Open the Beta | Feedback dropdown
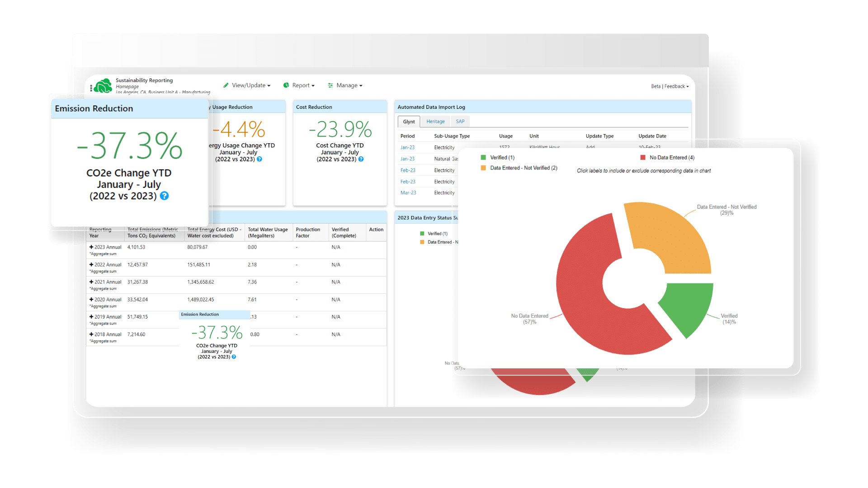Image resolution: width=868 pixels, height=488 pixels. (x=670, y=86)
